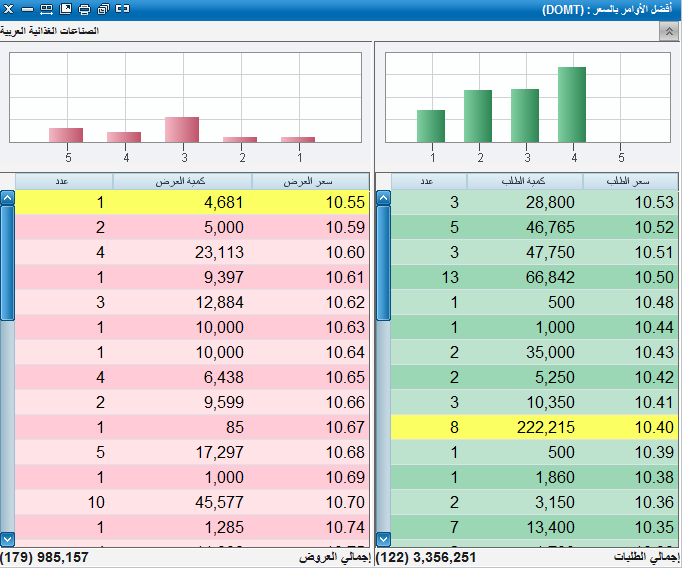This screenshot has width=682, height=568.
Task: Click the image export icon in title bar
Action: [x=65, y=9]
